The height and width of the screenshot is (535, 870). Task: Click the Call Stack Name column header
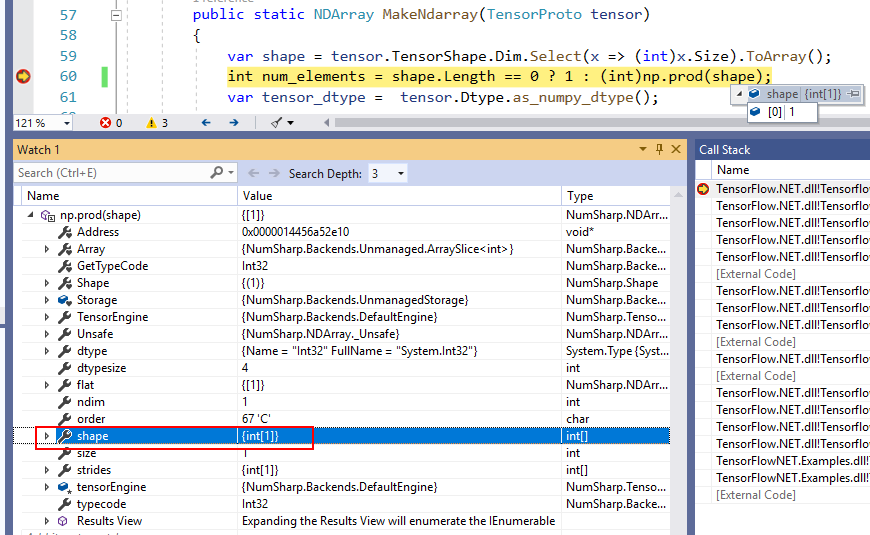pyautogui.click(x=732, y=170)
